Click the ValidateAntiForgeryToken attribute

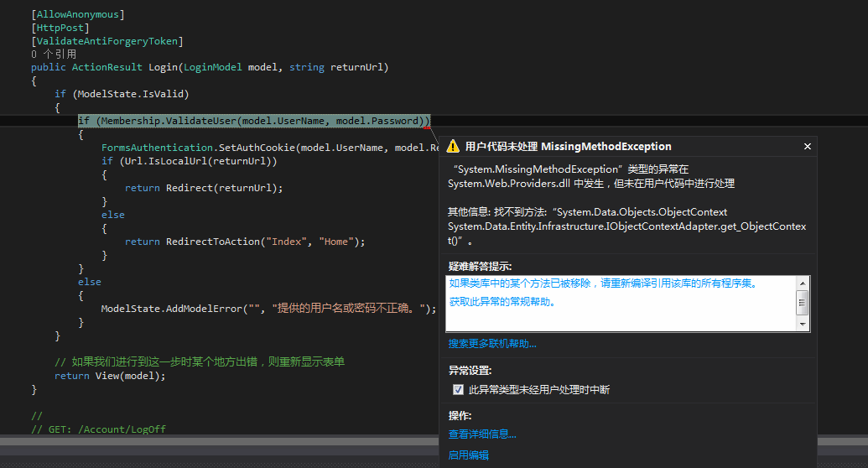click(x=107, y=41)
